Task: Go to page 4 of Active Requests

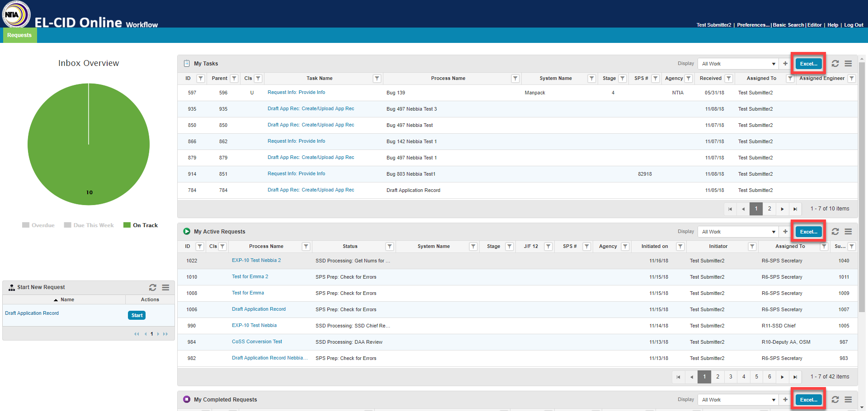Action: 744,377
